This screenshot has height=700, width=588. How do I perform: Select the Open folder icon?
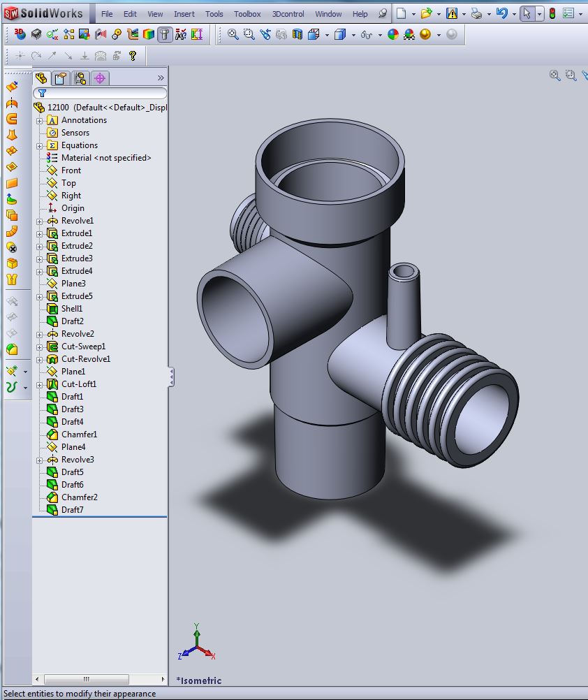click(x=426, y=13)
